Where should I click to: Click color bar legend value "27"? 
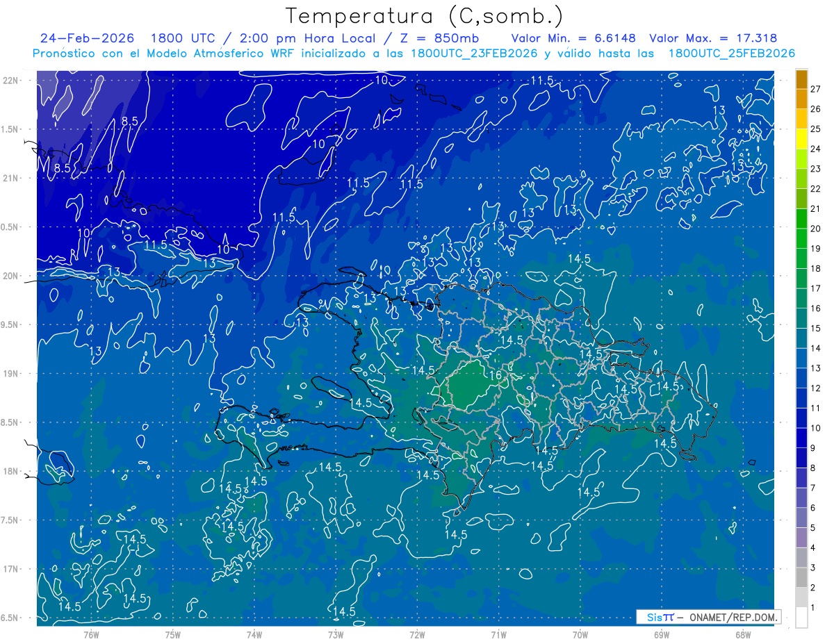[x=816, y=90]
